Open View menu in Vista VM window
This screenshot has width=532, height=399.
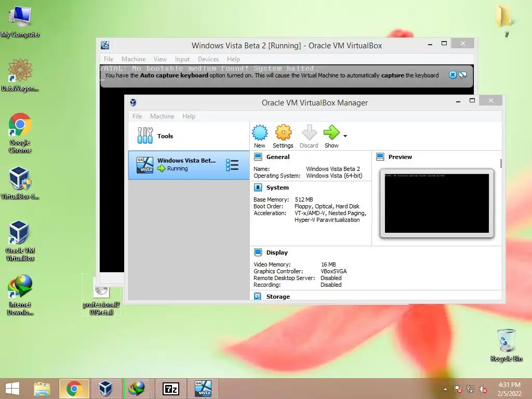click(160, 59)
